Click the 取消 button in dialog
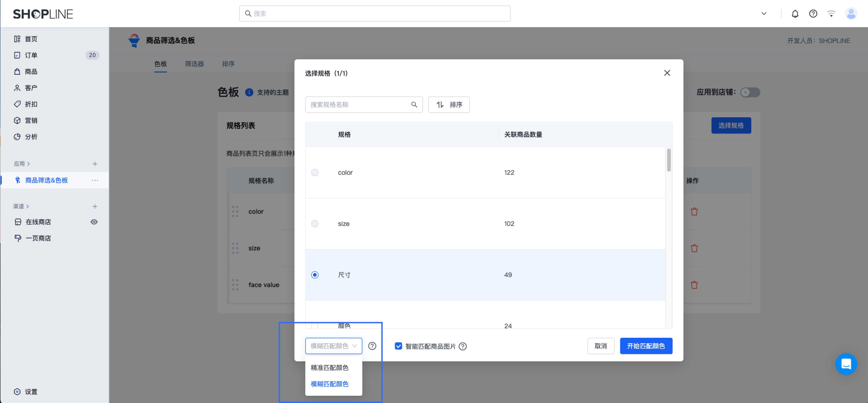The height and width of the screenshot is (403, 868). (x=601, y=346)
